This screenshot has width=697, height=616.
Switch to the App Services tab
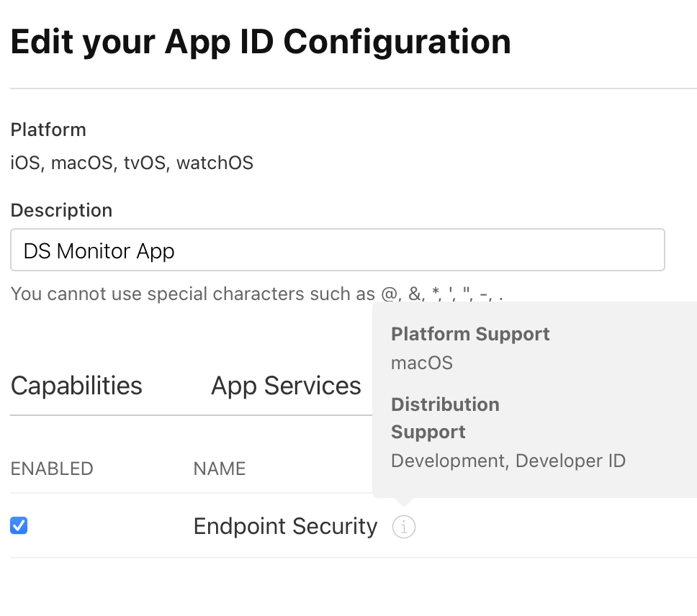pos(286,386)
